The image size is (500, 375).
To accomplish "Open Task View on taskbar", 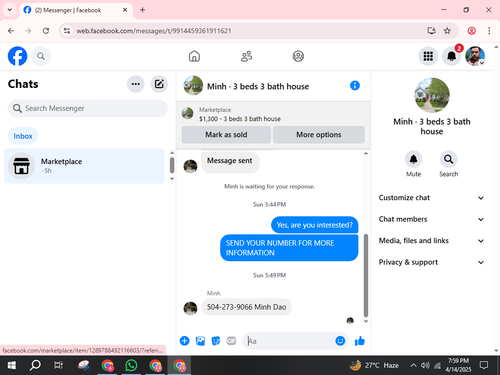I will coord(58,365).
